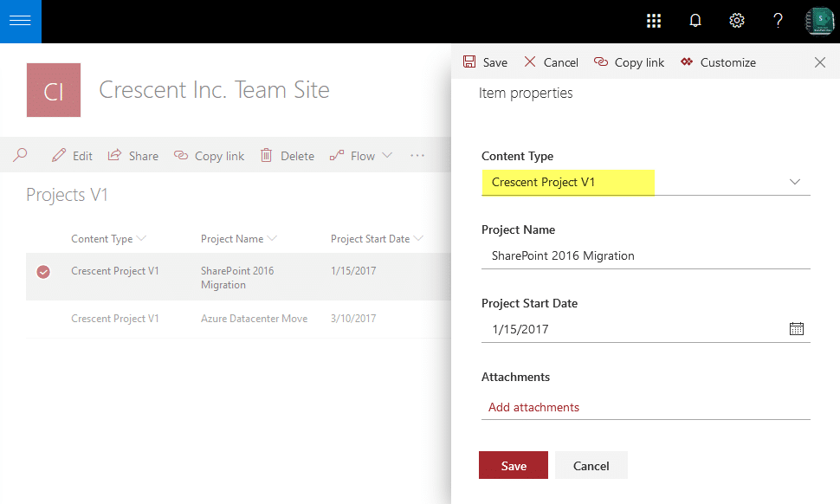Click the notifications bell icon
The width and height of the screenshot is (840, 504).
(x=695, y=20)
